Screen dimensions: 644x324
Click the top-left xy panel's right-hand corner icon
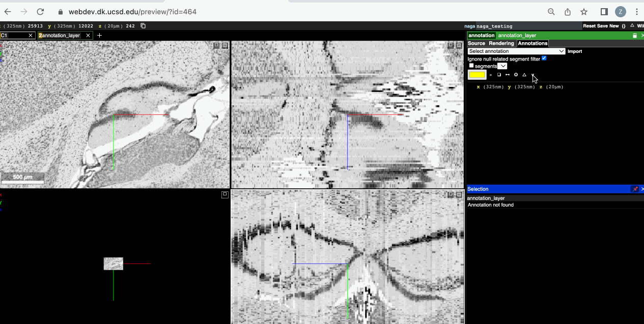225,45
